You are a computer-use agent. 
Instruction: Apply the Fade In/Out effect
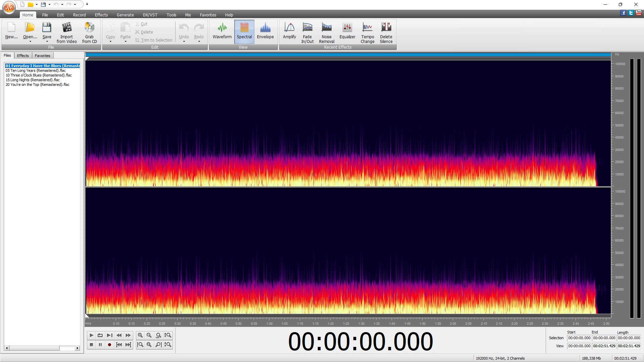pyautogui.click(x=307, y=33)
